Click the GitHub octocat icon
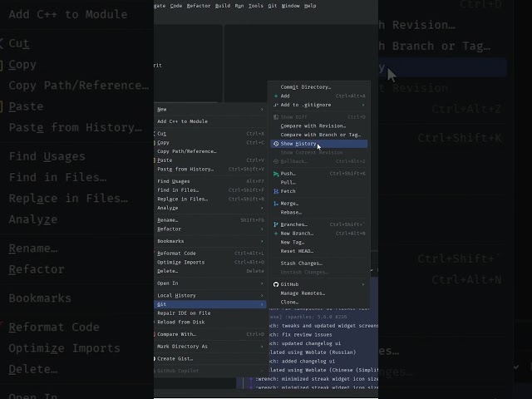The width and height of the screenshot is (532, 399). pyautogui.click(x=276, y=284)
